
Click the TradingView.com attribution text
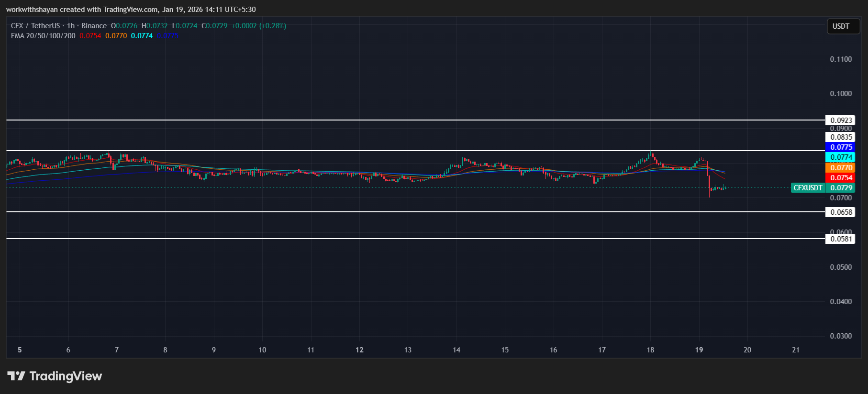pos(131,10)
